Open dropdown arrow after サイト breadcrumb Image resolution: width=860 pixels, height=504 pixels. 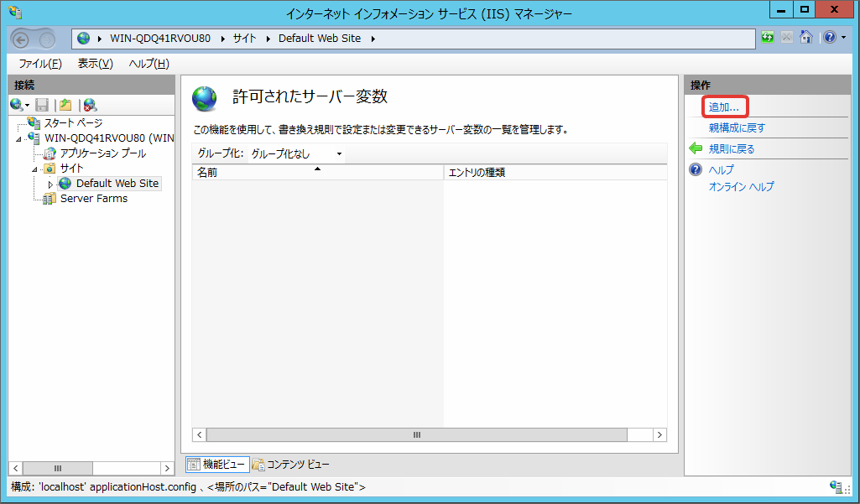pos(268,39)
